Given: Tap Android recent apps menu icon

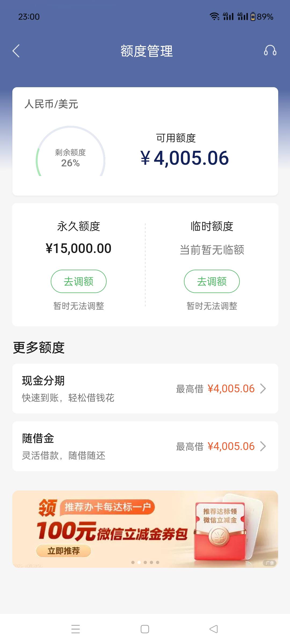Looking at the screenshot, I should click(x=76, y=629).
